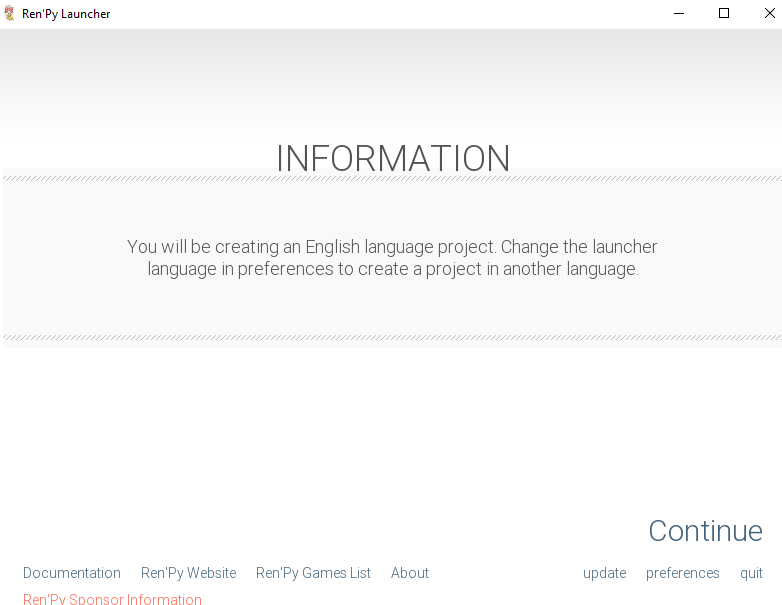Open the Documentation link
The height and width of the screenshot is (605, 782).
click(72, 573)
